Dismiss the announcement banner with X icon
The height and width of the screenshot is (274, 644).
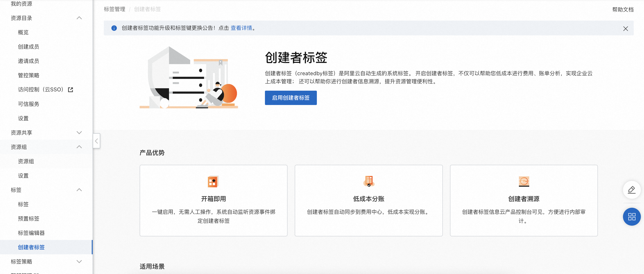coord(625,28)
